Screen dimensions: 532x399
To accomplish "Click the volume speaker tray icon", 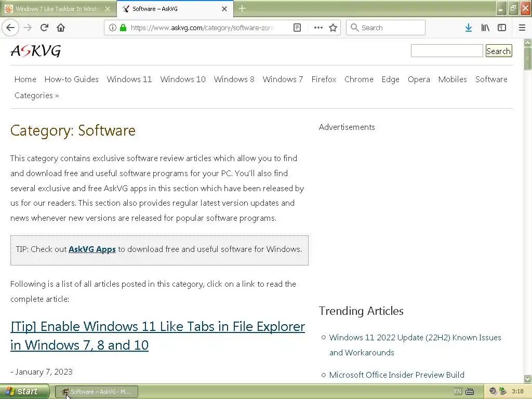I will point(493,392).
